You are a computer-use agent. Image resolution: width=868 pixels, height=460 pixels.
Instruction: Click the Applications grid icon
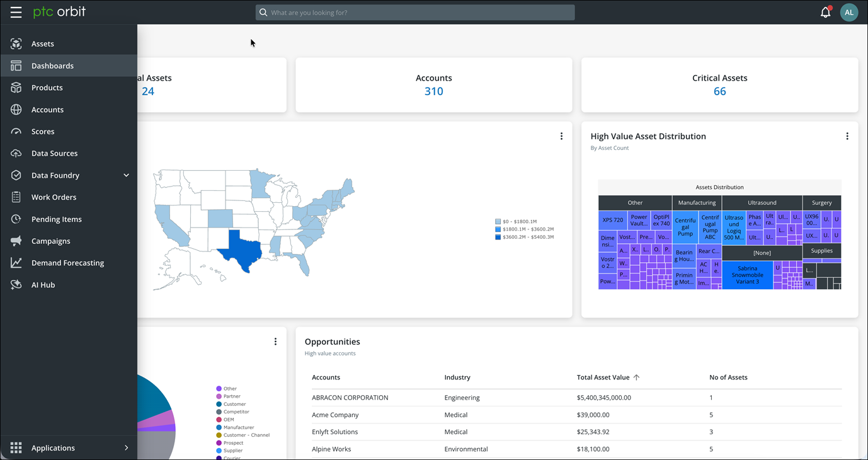pos(16,447)
